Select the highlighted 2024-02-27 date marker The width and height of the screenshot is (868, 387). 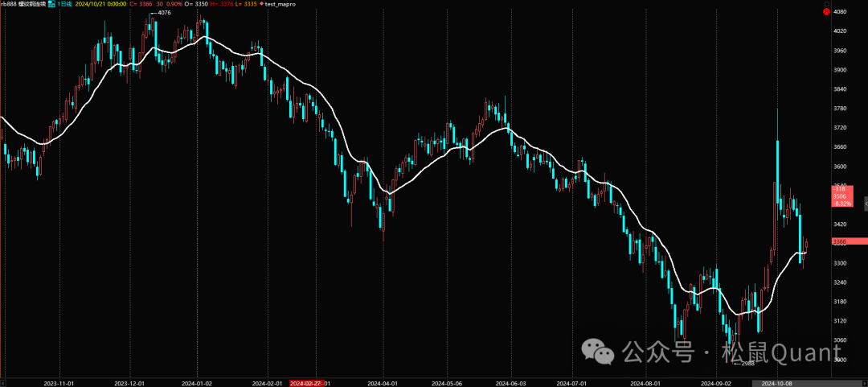click(305, 383)
